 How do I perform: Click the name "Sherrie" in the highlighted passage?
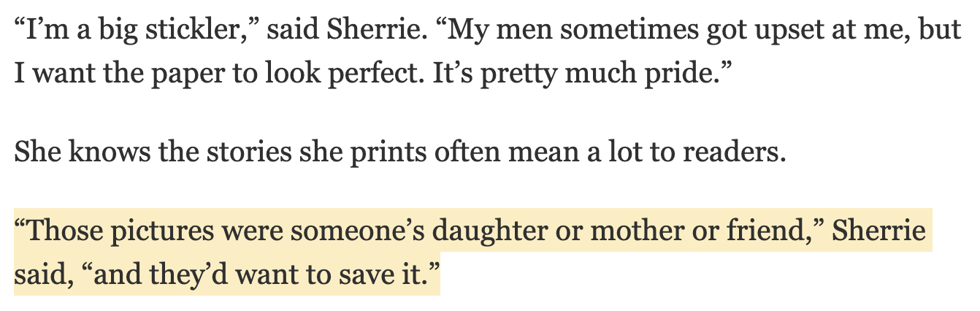coord(879,232)
